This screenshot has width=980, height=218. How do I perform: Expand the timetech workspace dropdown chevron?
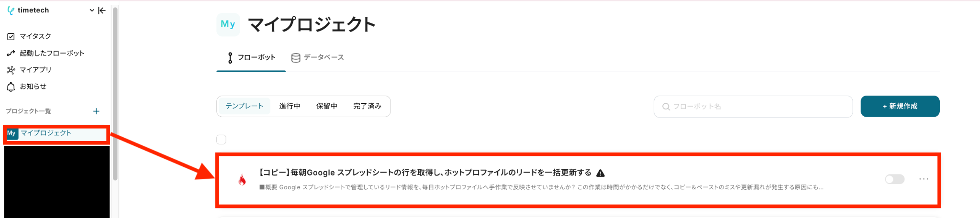point(92,11)
